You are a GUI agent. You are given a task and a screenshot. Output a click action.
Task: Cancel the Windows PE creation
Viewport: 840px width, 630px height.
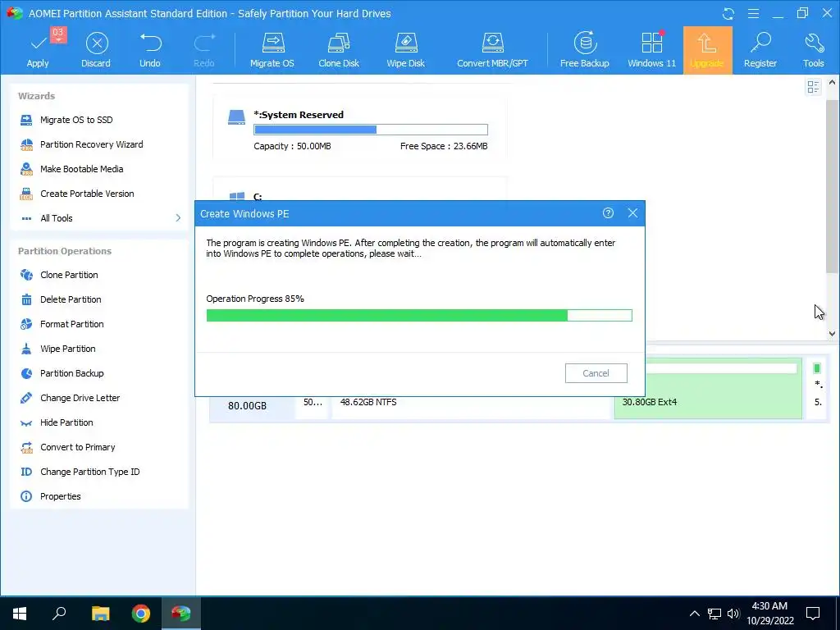[596, 373]
